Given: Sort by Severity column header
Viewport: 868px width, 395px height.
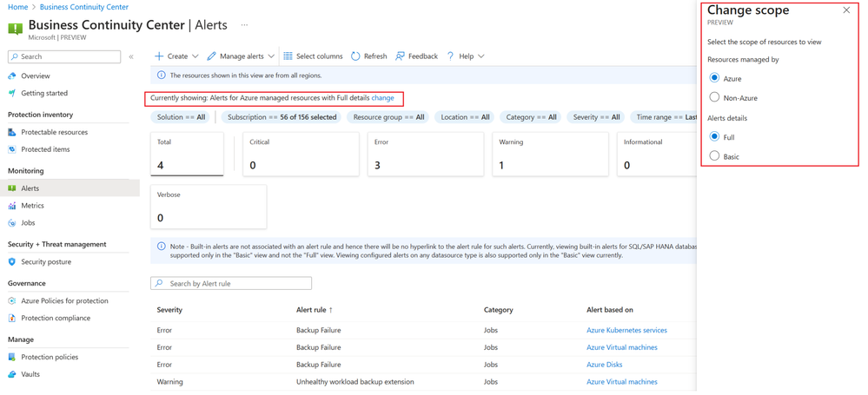Looking at the screenshot, I should tap(169, 310).
